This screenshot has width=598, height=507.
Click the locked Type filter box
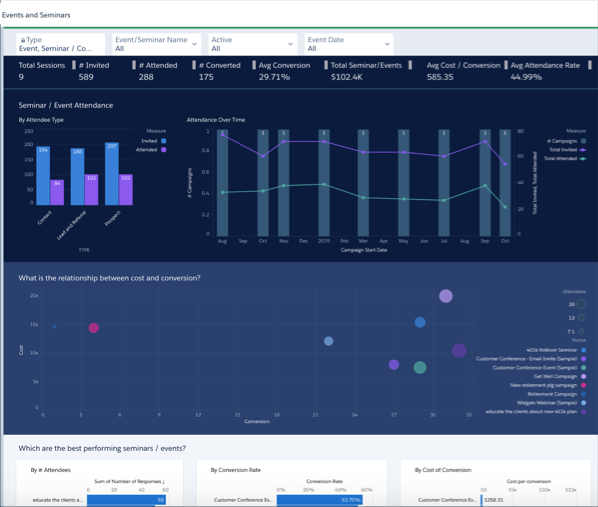tap(61, 44)
